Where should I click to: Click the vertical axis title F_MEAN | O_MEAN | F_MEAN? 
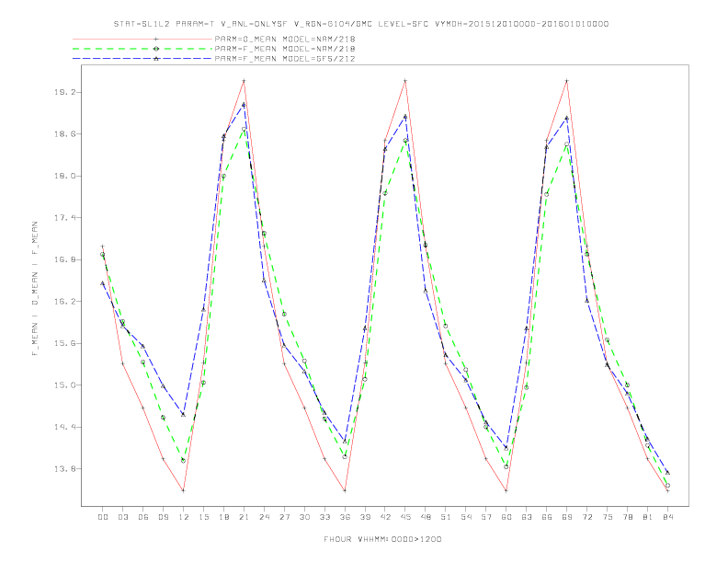tap(35, 289)
